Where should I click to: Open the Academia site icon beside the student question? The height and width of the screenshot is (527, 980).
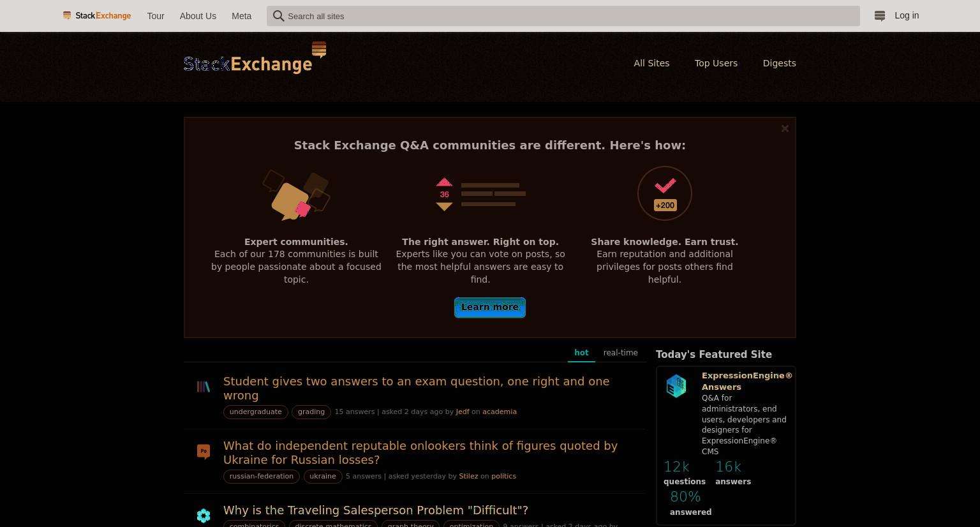click(204, 387)
